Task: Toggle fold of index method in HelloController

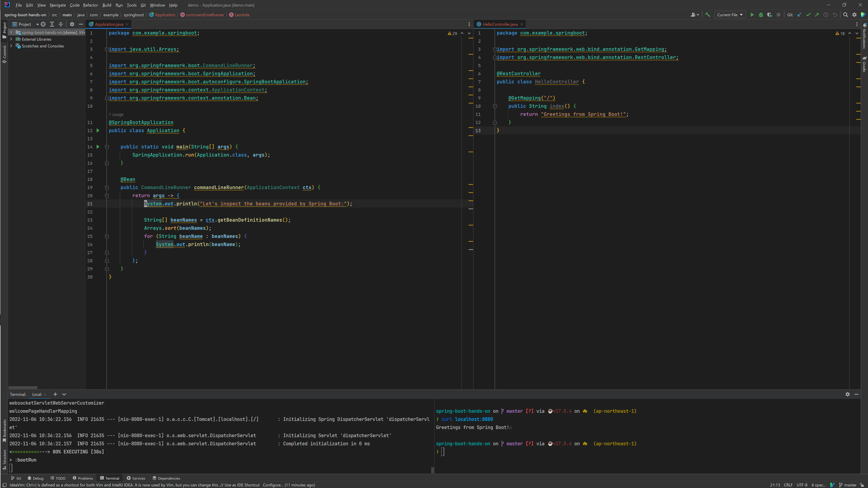Action: pos(495,106)
